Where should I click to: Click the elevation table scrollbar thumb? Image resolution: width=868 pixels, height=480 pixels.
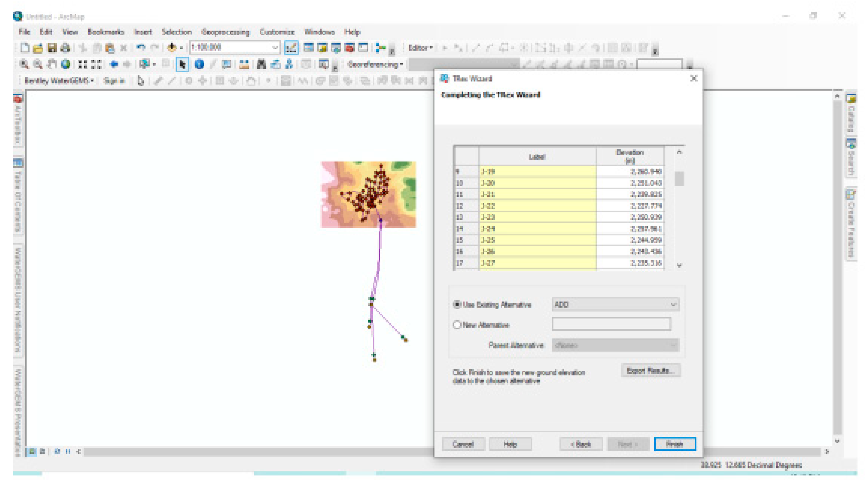pos(680,179)
